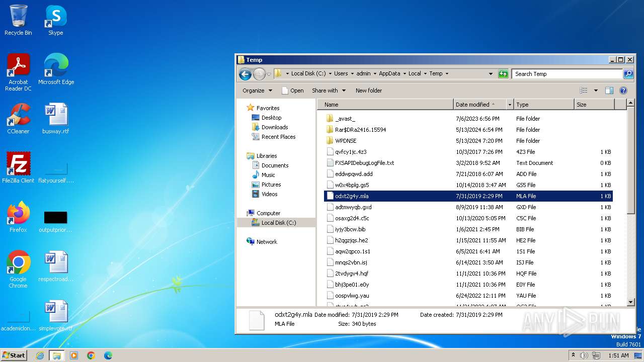This screenshot has width=644, height=362.
Task: Click in the Search Temp field
Action: coord(568,74)
